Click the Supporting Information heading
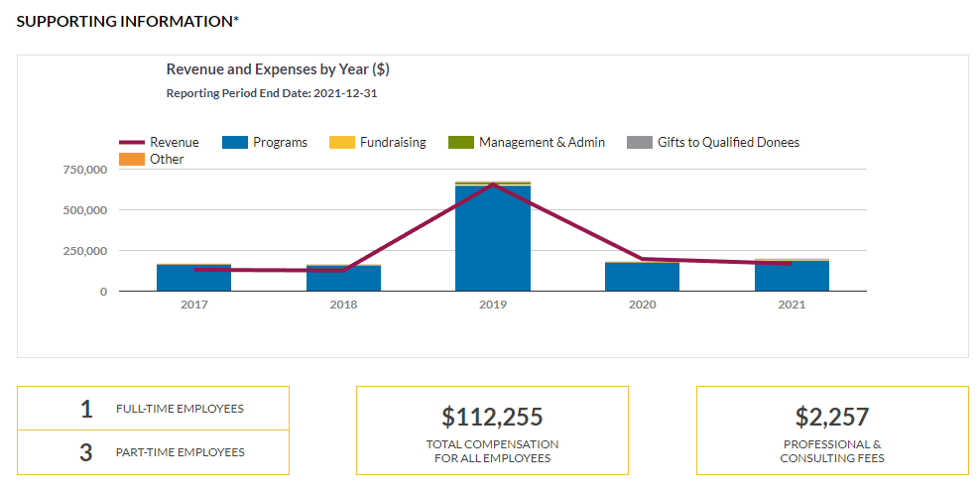The image size is (980, 492). tap(128, 21)
